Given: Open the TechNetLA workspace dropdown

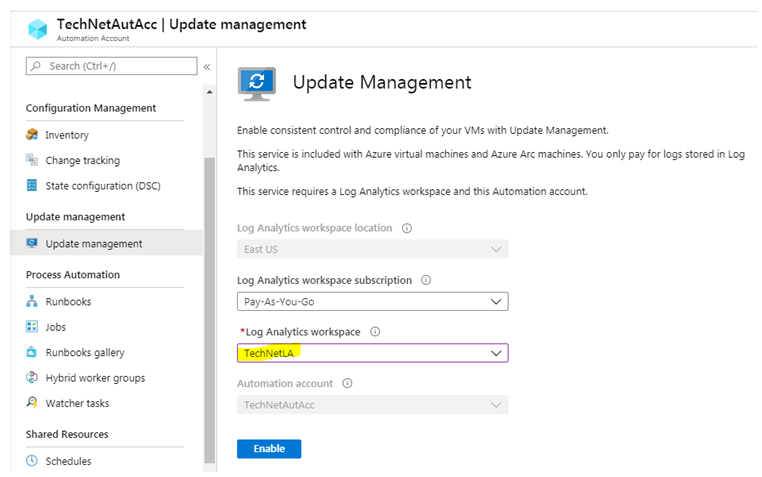Looking at the screenshot, I should point(373,353).
